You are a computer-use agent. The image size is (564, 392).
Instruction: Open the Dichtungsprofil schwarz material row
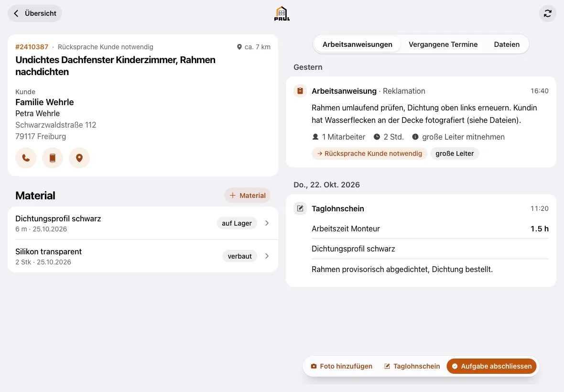tap(143, 223)
